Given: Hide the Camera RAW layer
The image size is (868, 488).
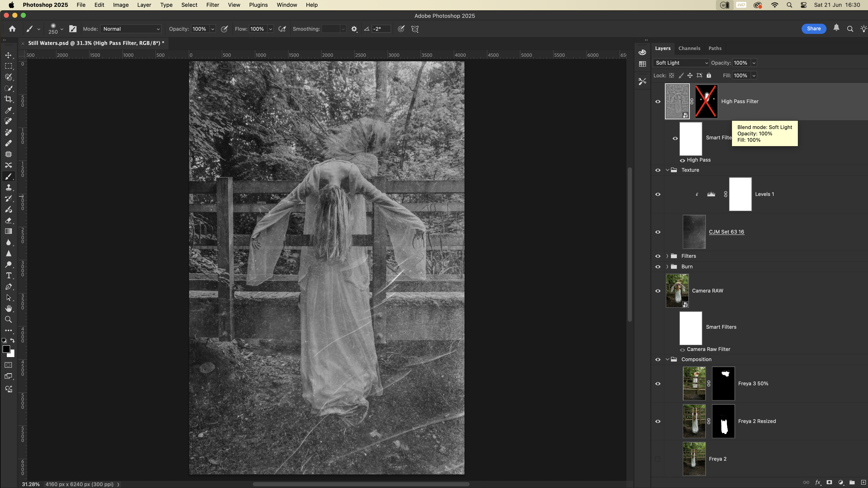Looking at the screenshot, I should coord(657,291).
